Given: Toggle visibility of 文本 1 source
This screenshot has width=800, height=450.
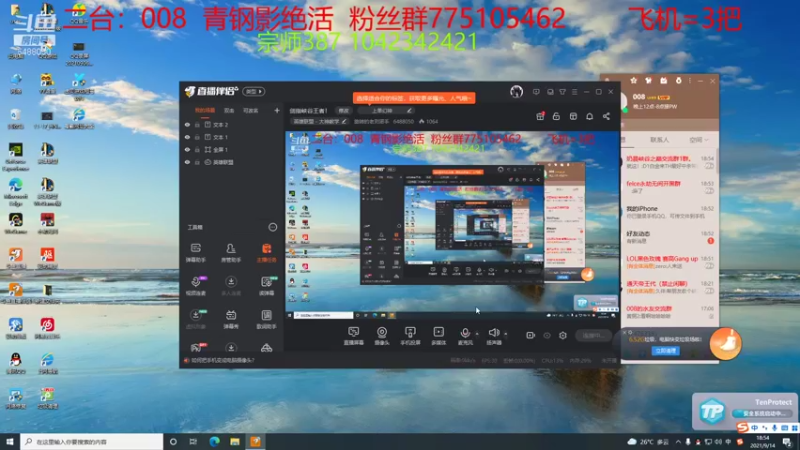Looking at the screenshot, I should point(187,137).
